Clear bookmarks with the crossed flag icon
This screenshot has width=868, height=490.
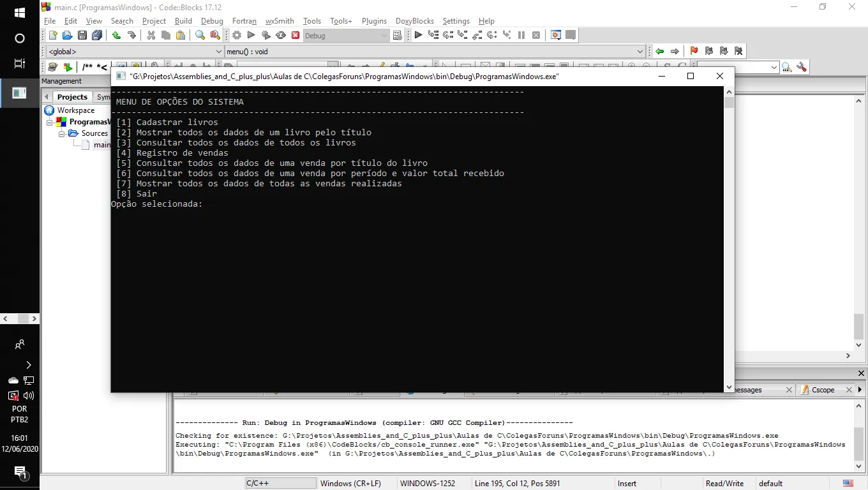pyautogui.click(x=738, y=51)
